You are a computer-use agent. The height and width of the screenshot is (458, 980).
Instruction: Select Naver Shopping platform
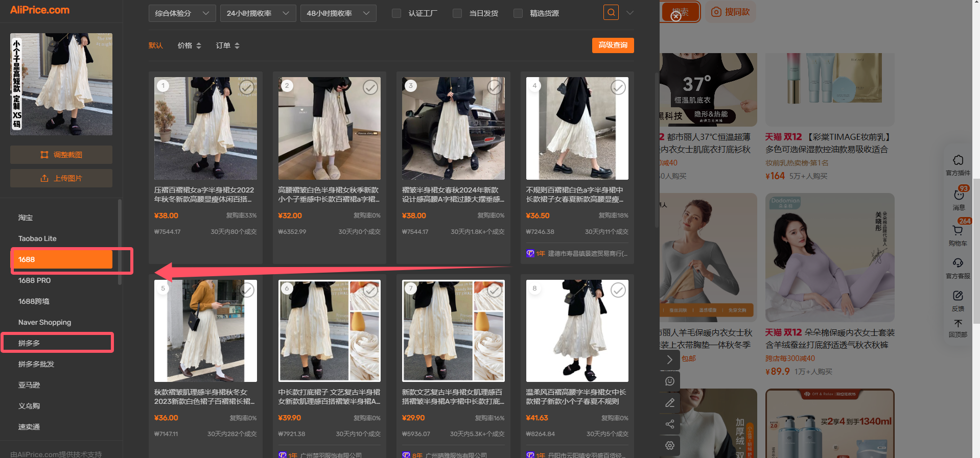(44, 322)
